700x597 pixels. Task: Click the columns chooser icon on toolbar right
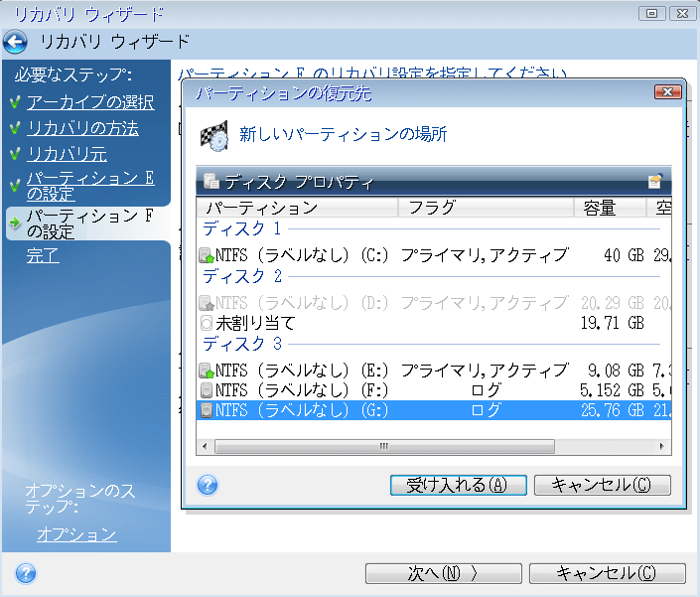click(x=654, y=182)
